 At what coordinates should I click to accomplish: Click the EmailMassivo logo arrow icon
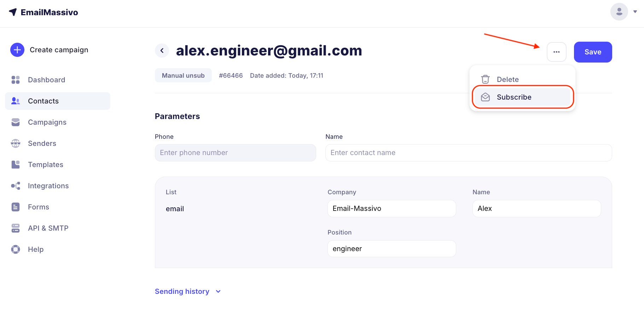coord(13,12)
